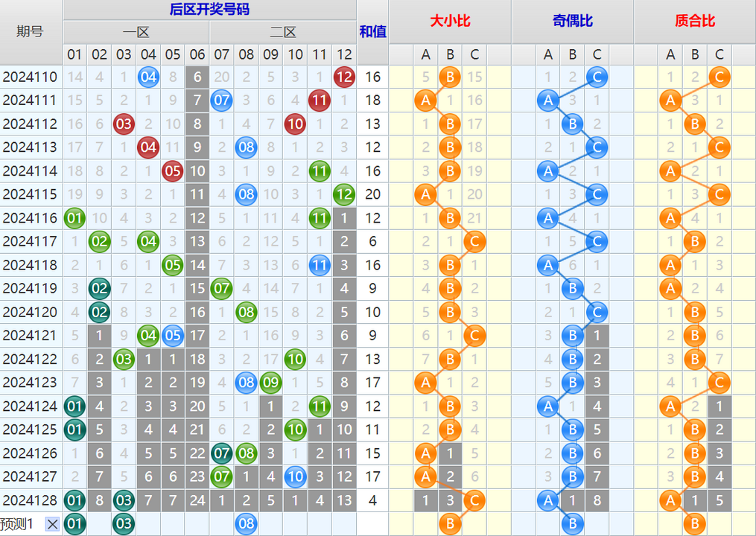Toggle prediction ball 08 in 预测1 row
This screenshot has width=756, height=536.
[x=247, y=524]
